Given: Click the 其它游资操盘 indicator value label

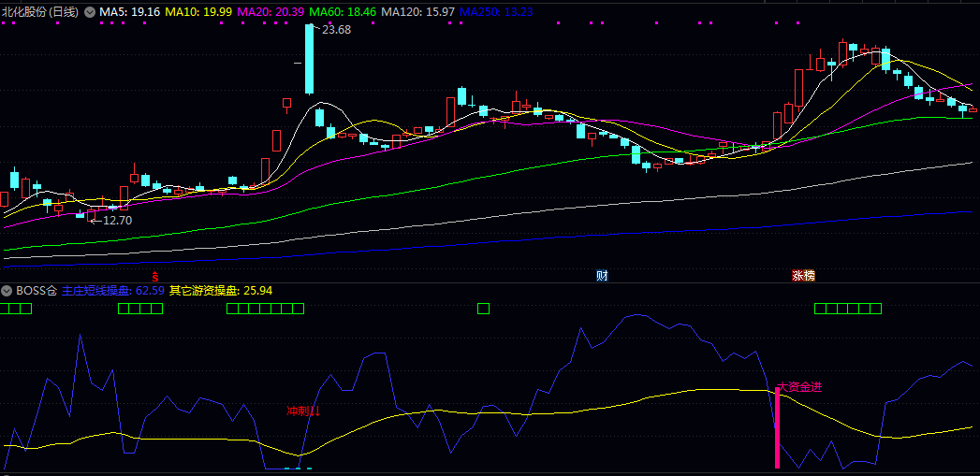Looking at the screenshot, I should point(233,290).
